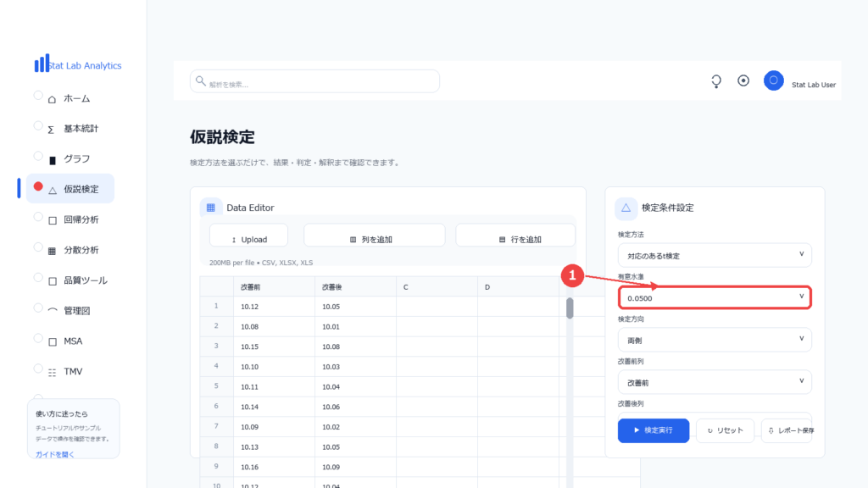Click the Upload button
This screenshot has width=868, height=488.
(x=248, y=236)
